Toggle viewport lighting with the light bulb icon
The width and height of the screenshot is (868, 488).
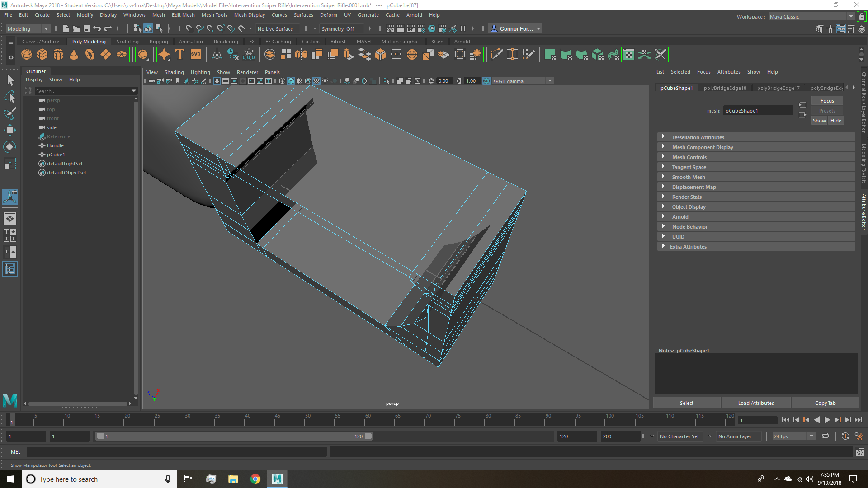325,81
